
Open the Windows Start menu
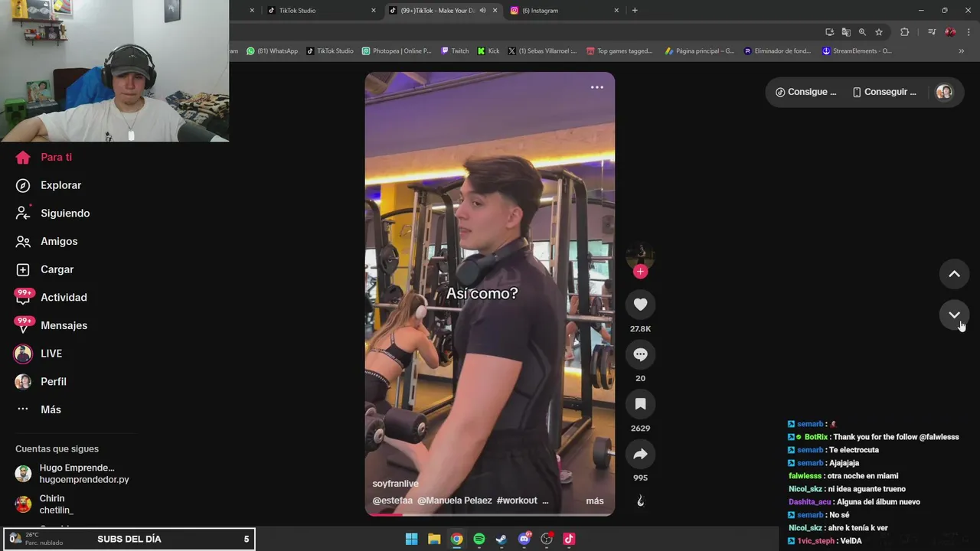click(x=411, y=539)
